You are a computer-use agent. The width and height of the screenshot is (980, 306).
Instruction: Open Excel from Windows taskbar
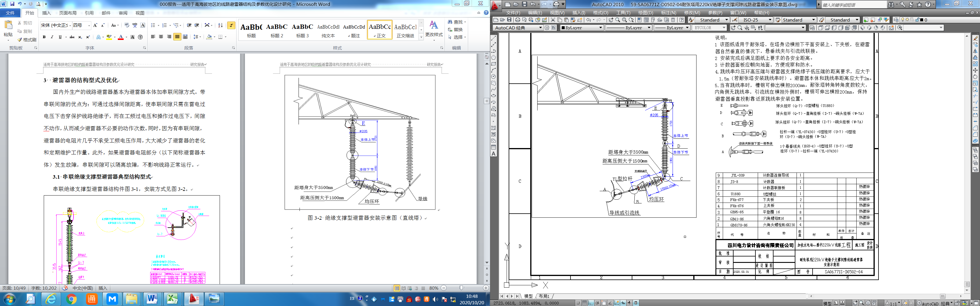173,299
